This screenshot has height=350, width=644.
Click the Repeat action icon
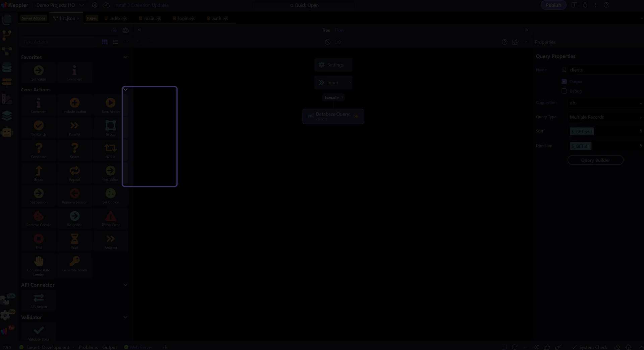tap(74, 171)
